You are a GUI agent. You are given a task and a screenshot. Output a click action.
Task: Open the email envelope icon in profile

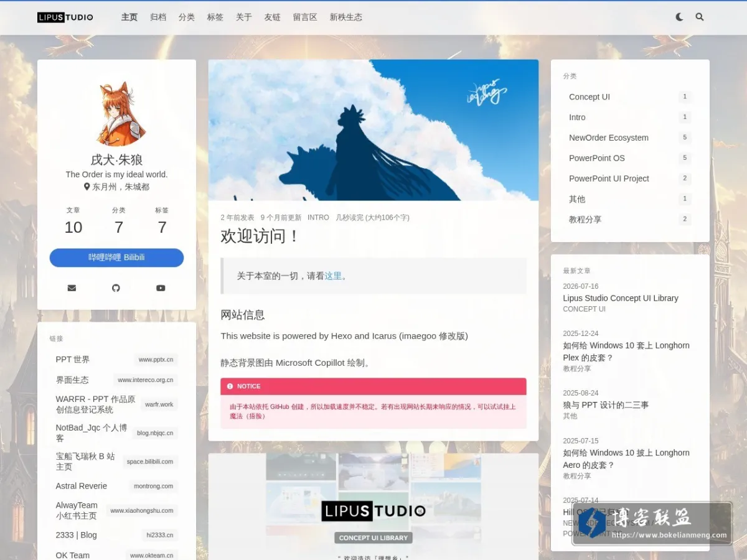pyautogui.click(x=72, y=287)
